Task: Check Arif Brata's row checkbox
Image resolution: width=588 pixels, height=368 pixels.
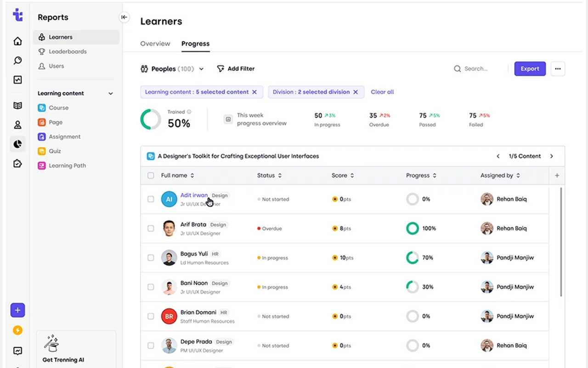Action: (151, 228)
